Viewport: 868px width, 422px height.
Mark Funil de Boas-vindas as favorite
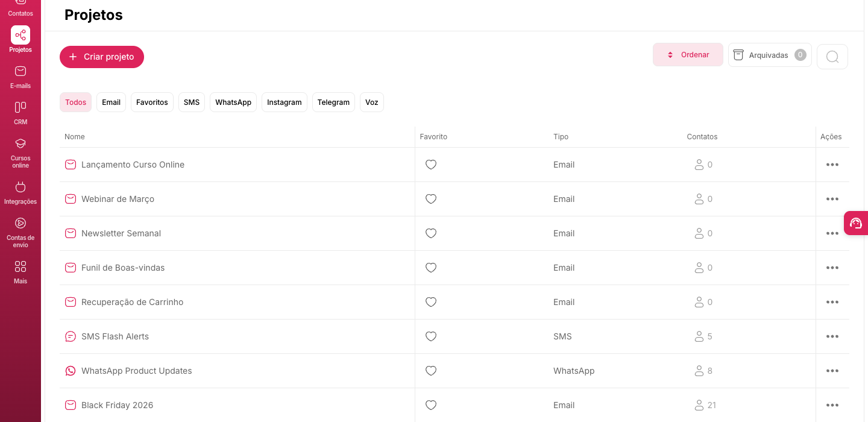pyautogui.click(x=431, y=268)
